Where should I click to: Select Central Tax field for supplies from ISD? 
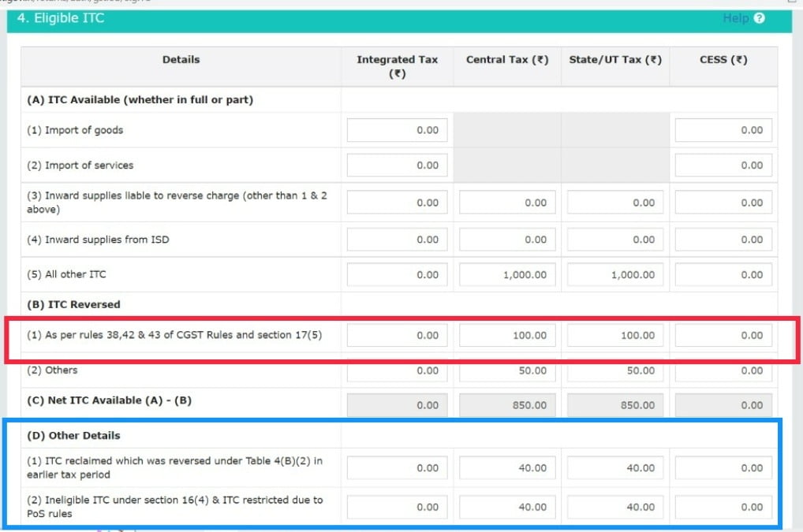[506, 240]
